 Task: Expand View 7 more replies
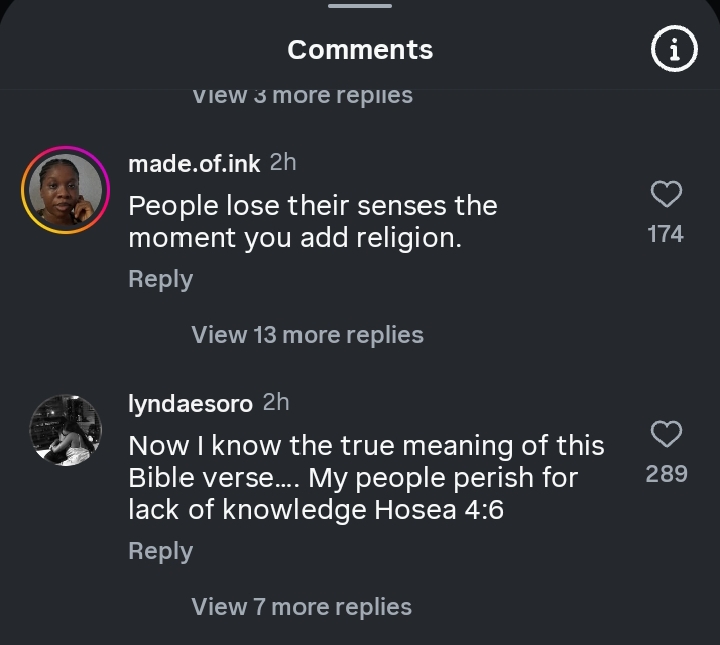tap(301, 607)
